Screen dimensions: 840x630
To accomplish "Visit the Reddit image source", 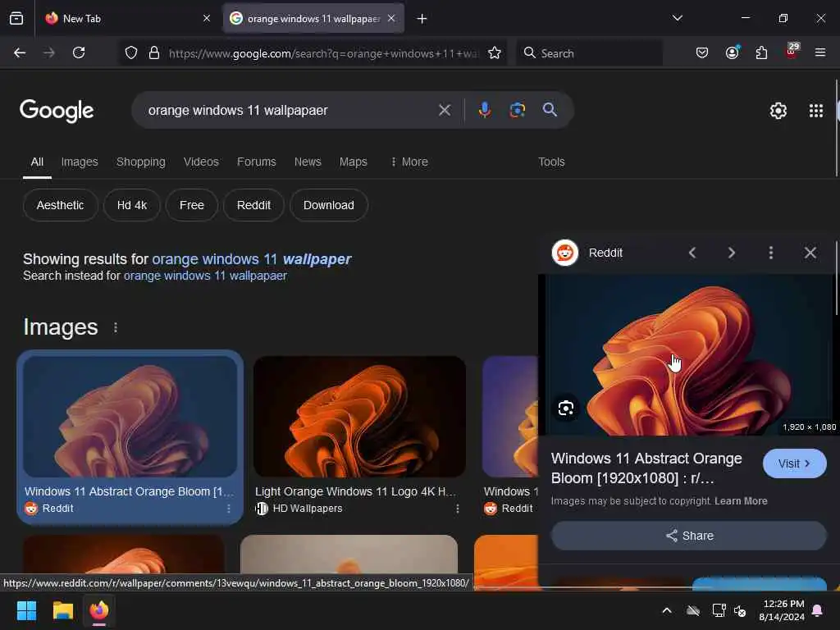I will click(x=794, y=463).
